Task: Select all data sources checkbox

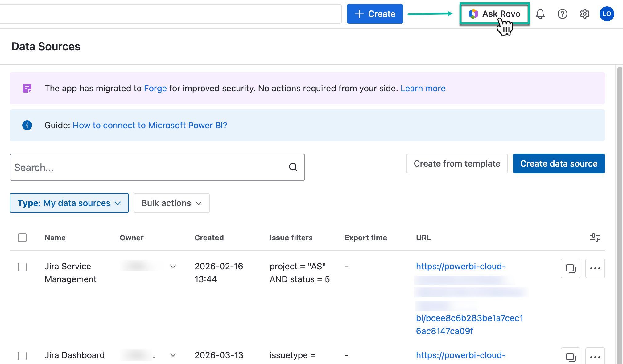Action: 22,238
